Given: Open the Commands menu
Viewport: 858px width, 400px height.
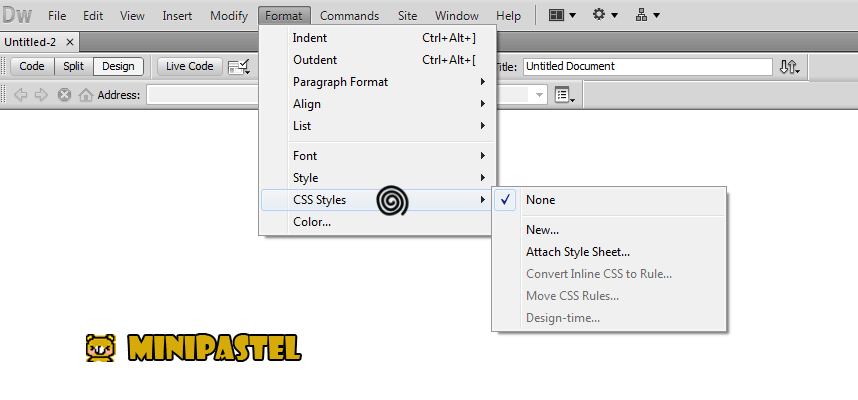Looking at the screenshot, I should pos(350,16).
